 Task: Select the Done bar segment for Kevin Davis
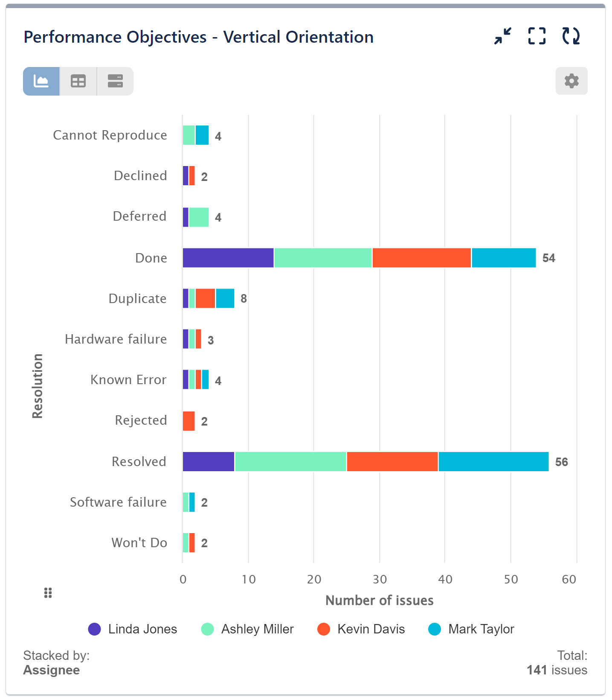(x=420, y=257)
